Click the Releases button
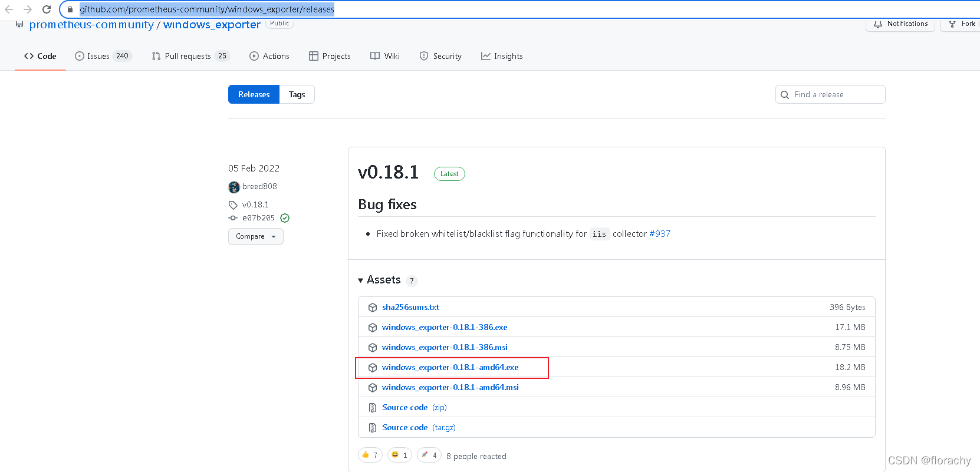This screenshot has width=980, height=472. click(254, 94)
